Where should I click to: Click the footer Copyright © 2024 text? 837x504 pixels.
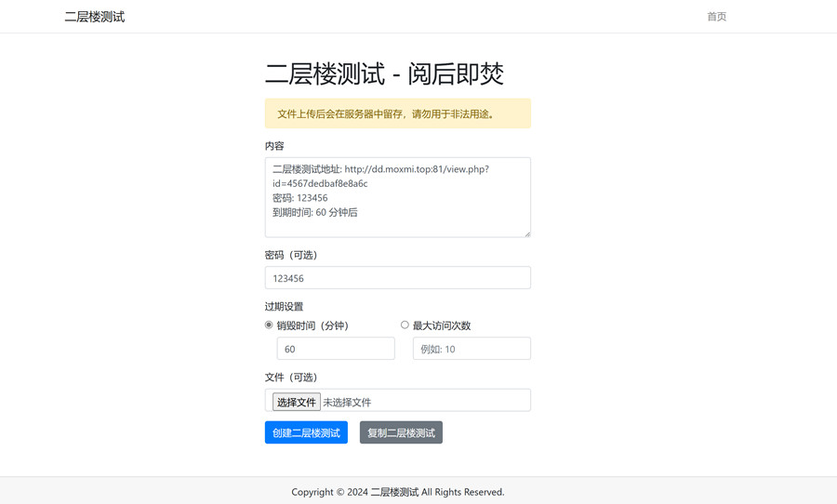[398, 492]
